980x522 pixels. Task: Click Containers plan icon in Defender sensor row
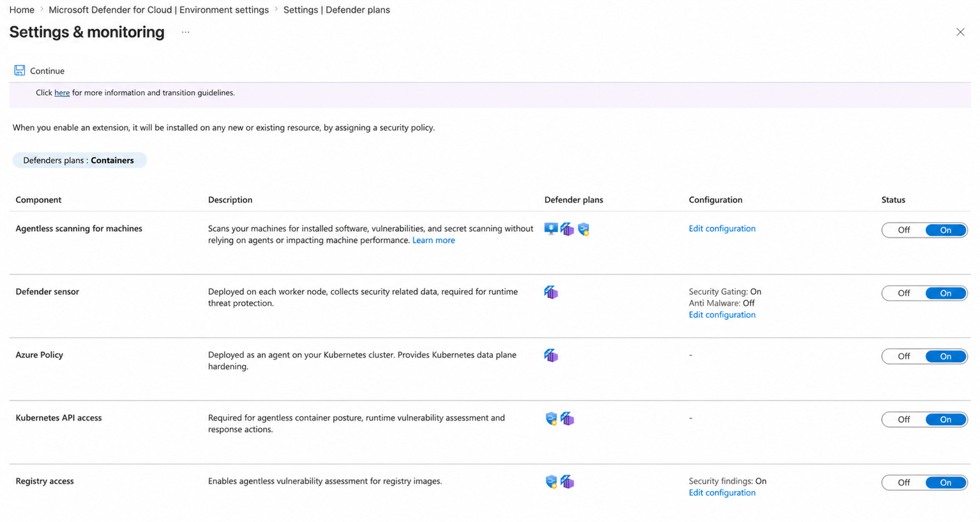pyautogui.click(x=551, y=292)
